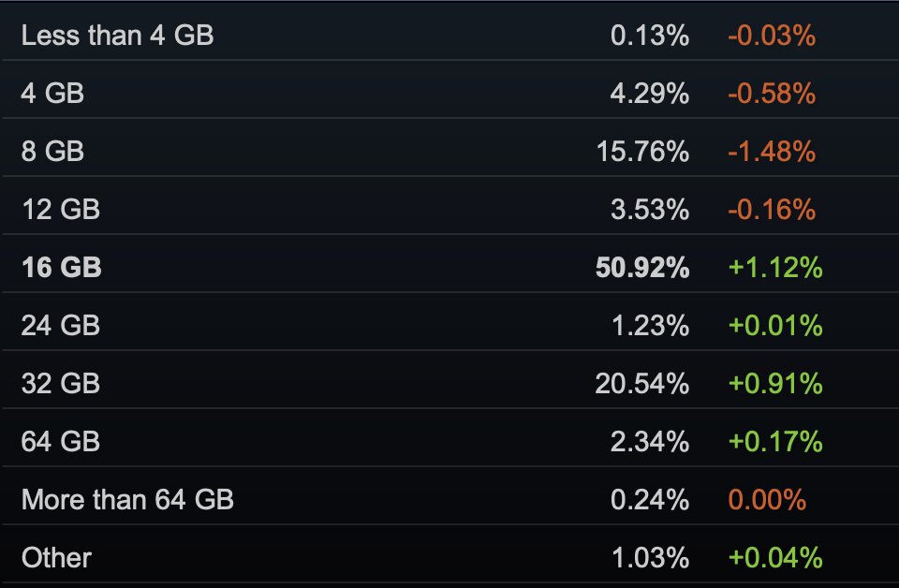The image size is (899, 588).
Task: Click the 15.76% share value
Action: point(642,152)
